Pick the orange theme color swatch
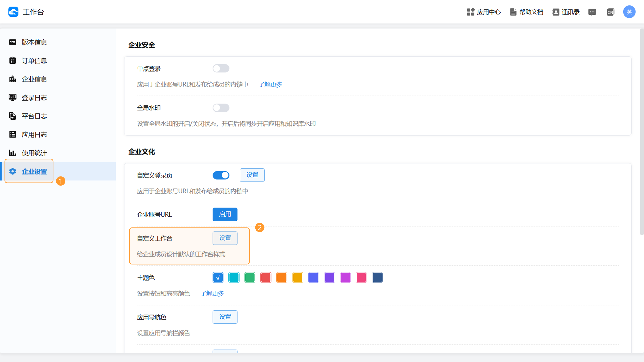The height and width of the screenshot is (362, 644). pos(282,277)
